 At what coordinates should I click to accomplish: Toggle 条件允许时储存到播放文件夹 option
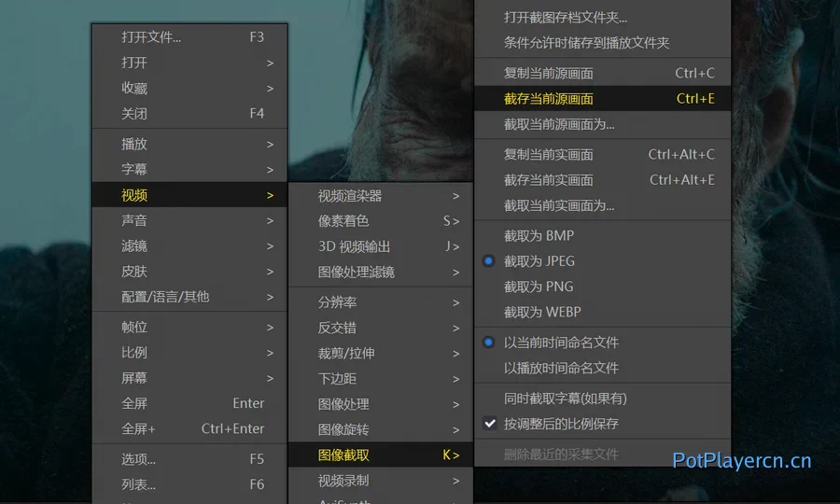coord(603,43)
